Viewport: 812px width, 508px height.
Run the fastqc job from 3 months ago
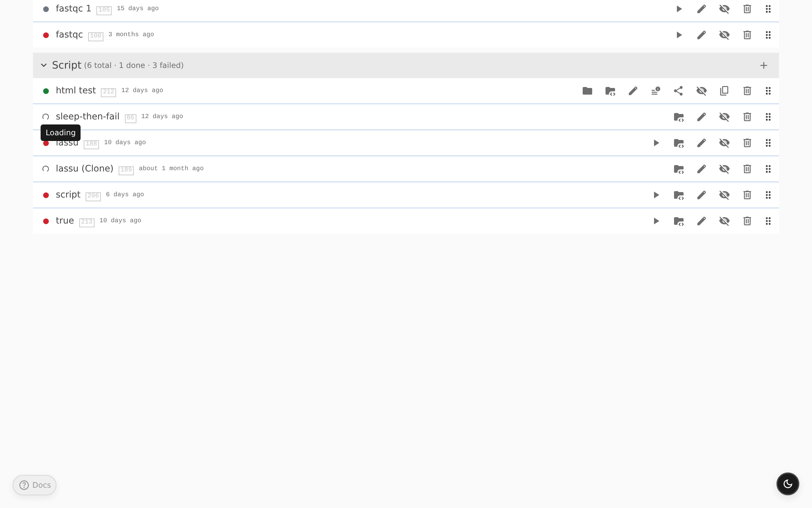pyautogui.click(x=679, y=35)
